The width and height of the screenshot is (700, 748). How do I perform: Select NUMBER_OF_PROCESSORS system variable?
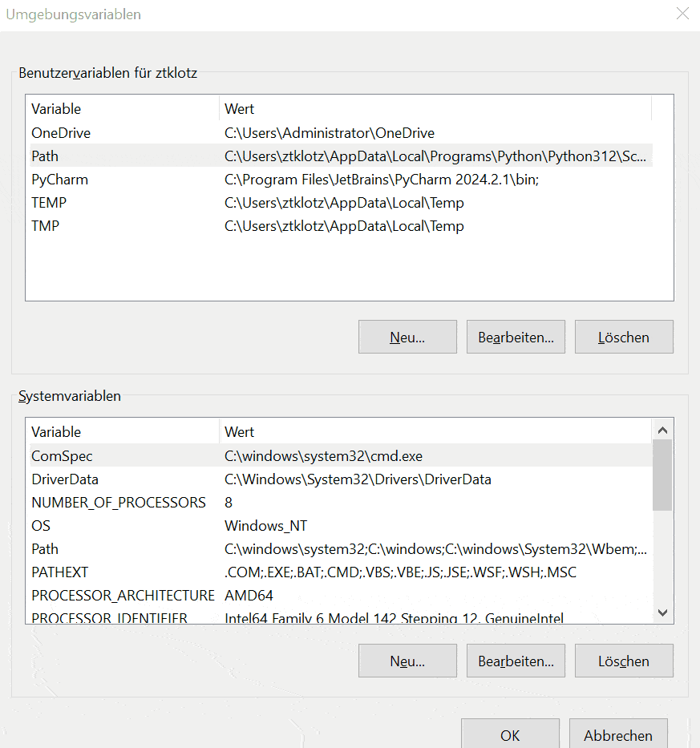pyautogui.click(x=119, y=503)
